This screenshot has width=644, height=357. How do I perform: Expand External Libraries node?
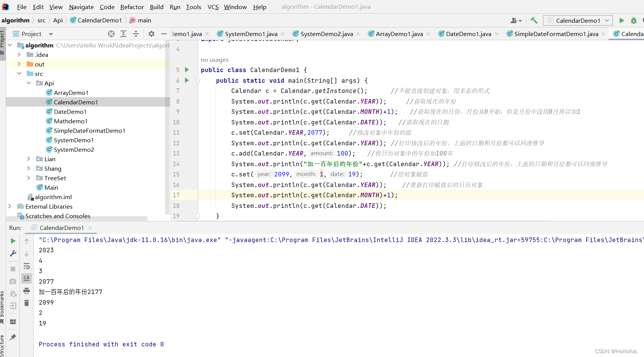coord(10,206)
